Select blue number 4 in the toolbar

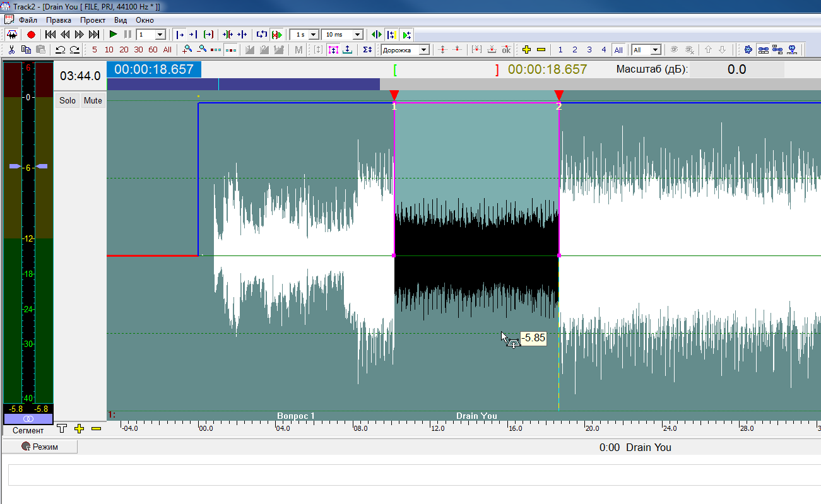point(604,50)
